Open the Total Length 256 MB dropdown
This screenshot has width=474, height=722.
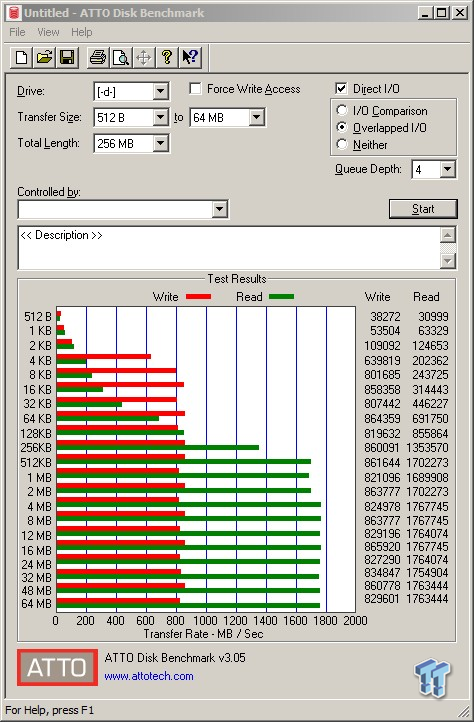pos(160,143)
